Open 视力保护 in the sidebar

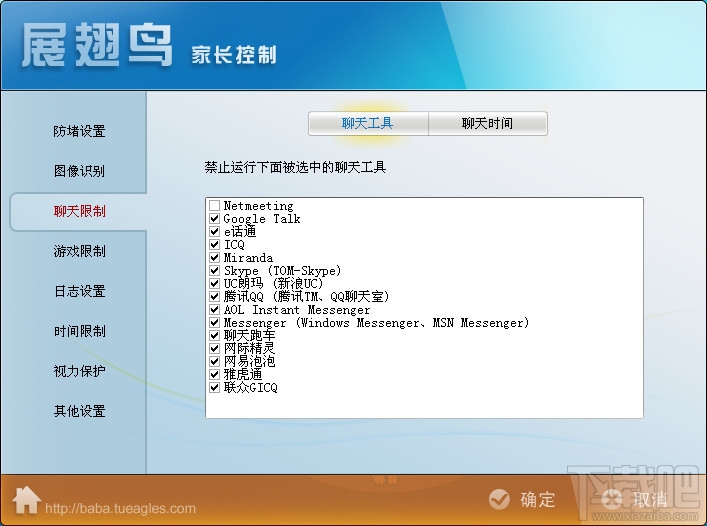[x=79, y=371]
